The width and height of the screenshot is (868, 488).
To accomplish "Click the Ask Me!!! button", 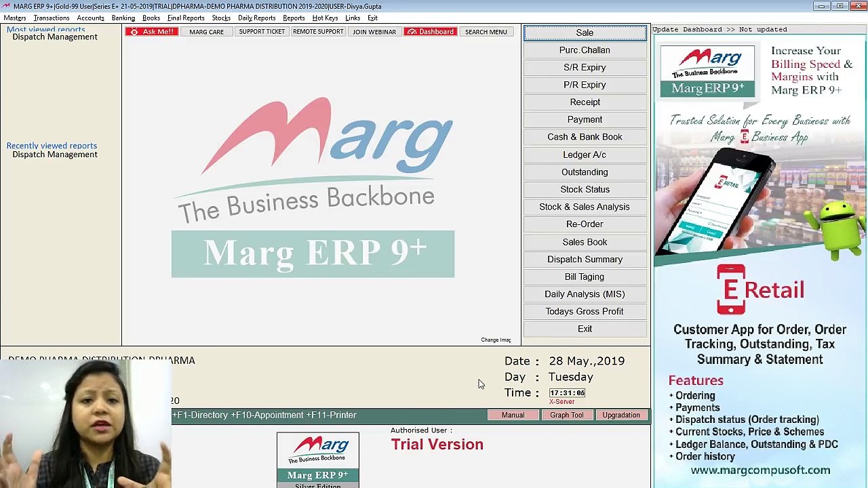I will pyautogui.click(x=152, y=32).
